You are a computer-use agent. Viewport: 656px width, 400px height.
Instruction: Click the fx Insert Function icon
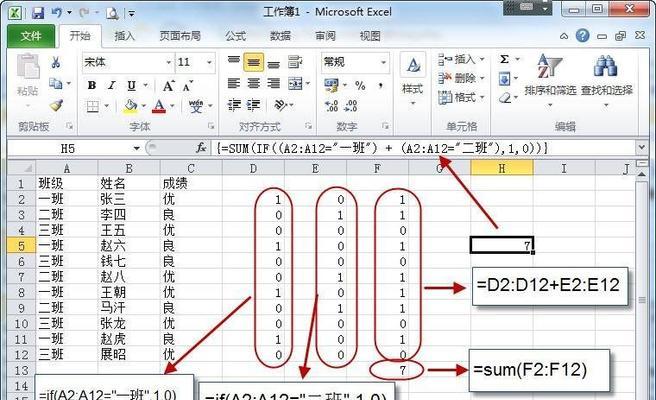[201, 148]
